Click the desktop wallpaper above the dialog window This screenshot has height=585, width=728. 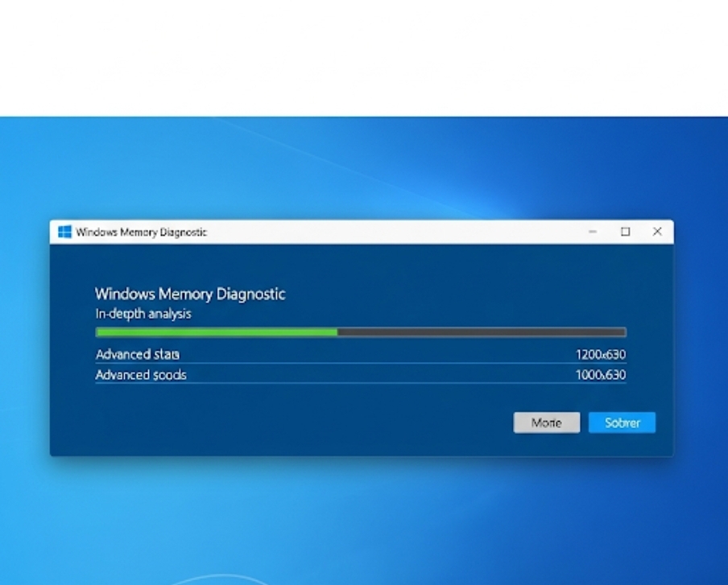pyautogui.click(x=362, y=169)
